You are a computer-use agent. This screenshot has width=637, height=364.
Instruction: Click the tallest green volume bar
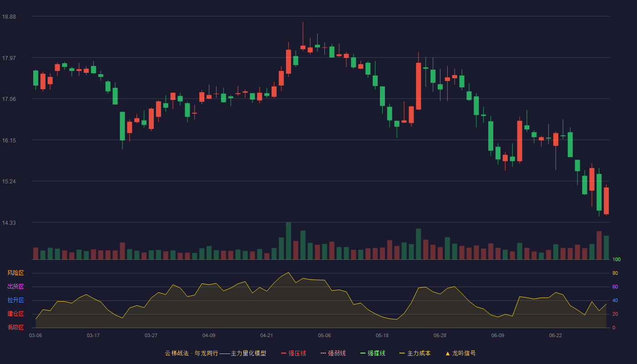[288, 241]
